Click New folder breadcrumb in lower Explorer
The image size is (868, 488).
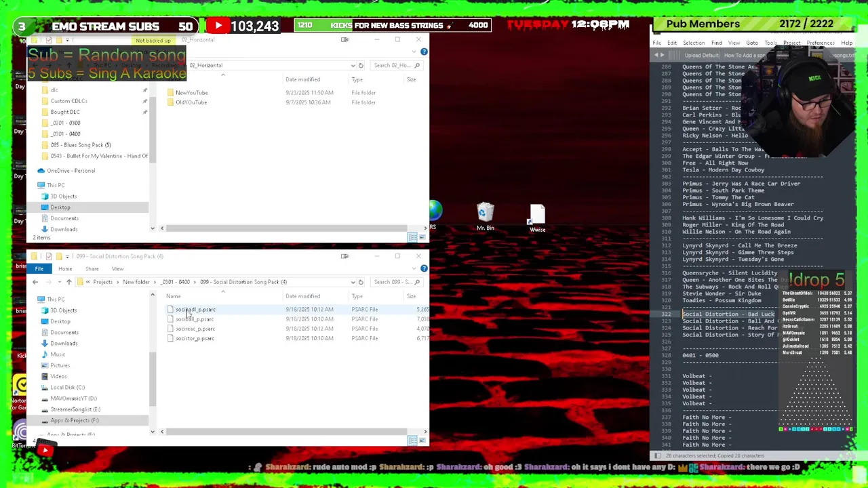pyautogui.click(x=136, y=282)
